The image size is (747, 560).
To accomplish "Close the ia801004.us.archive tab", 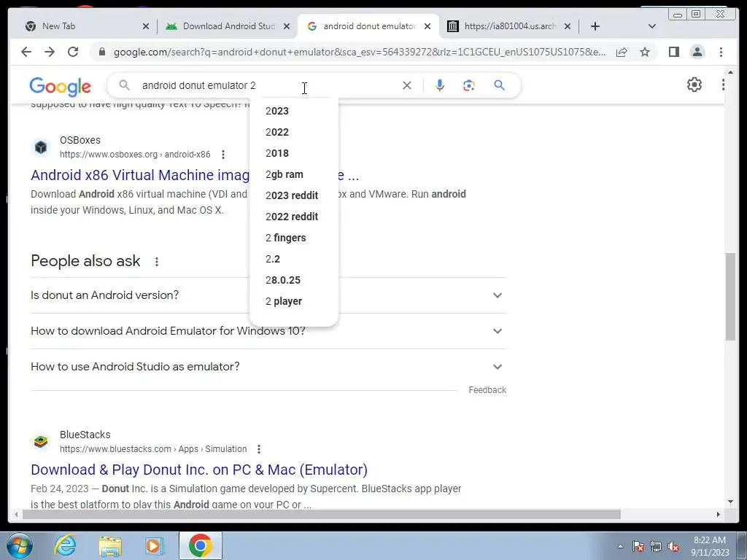I will (568, 27).
